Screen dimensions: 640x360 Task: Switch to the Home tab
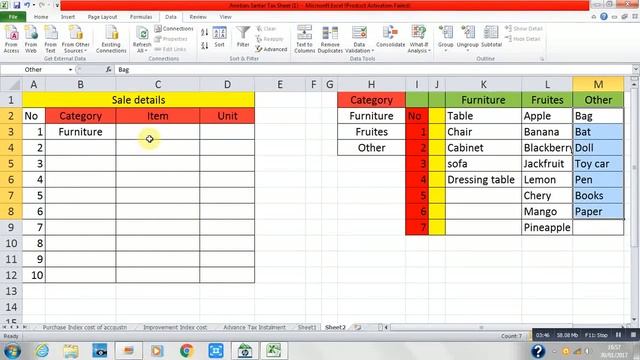(x=41, y=17)
